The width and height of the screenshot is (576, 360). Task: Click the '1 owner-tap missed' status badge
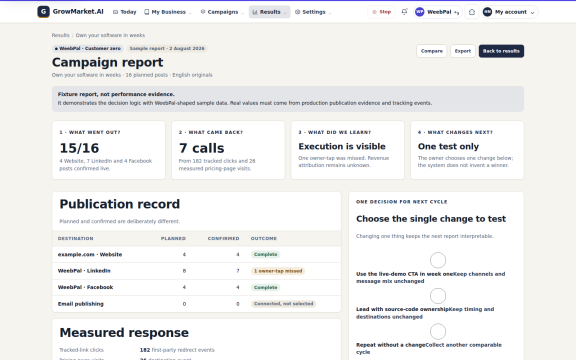point(278,271)
